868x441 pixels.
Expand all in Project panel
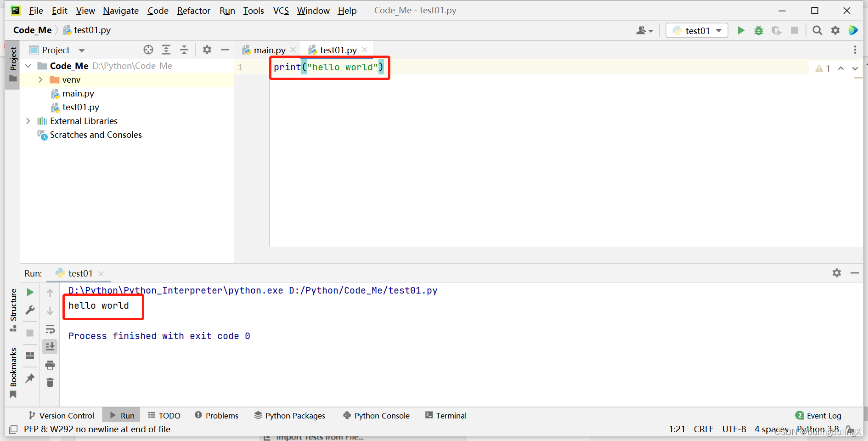pyautogui.click(x=166, y=50)
